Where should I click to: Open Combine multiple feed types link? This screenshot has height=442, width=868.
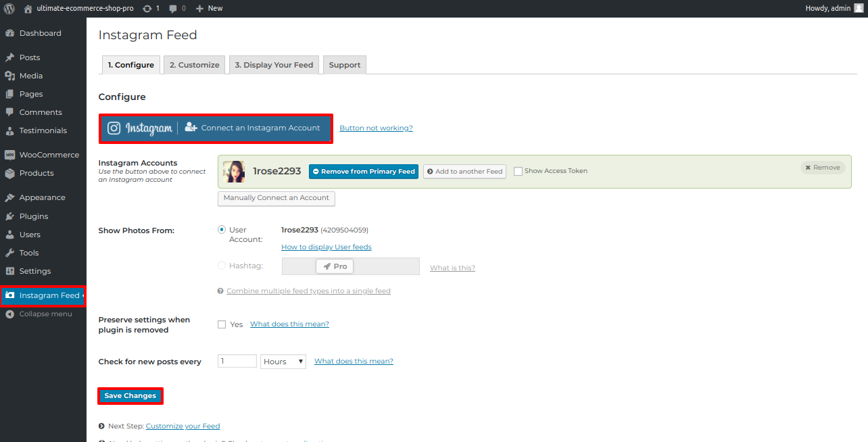(x=308, y=291)
